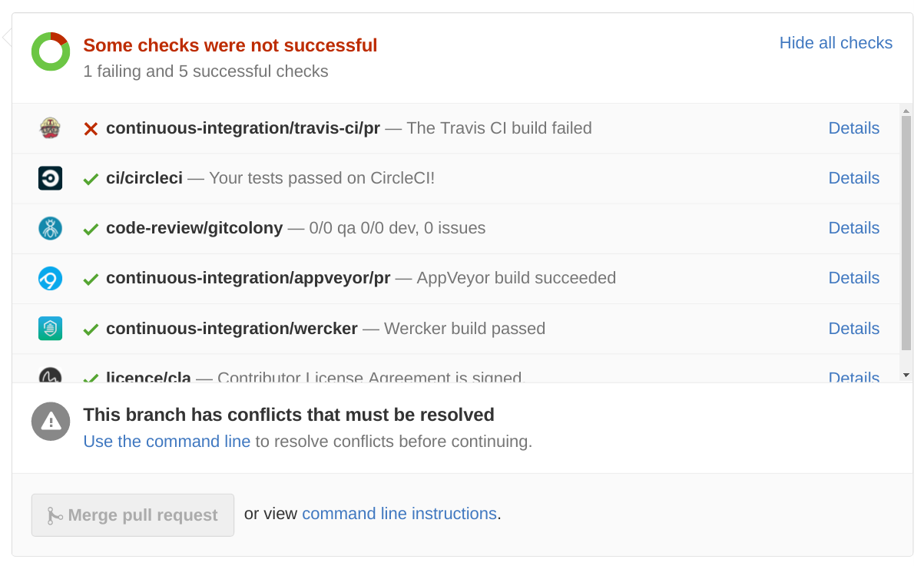Click the licence/cla service icon
Image resolution: width=924 pixels, height=566 pixels.
click(x=50, y=376)
